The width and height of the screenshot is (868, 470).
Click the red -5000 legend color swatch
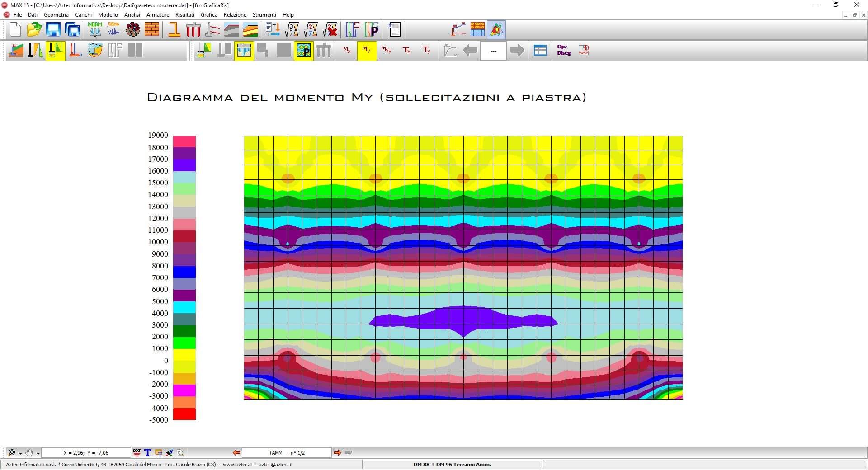[x=184, y=414]
